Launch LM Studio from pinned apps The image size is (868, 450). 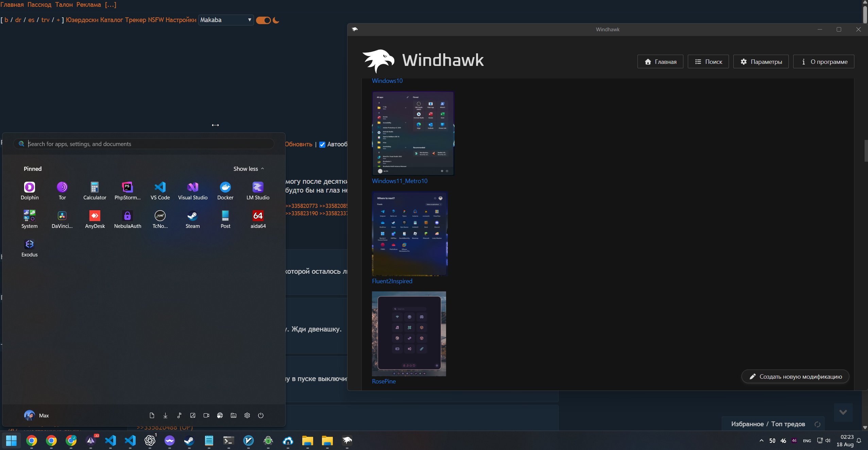tap(258, 191)
